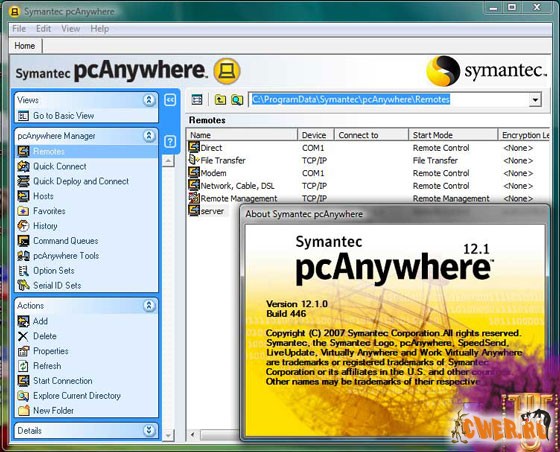
Task: Open the File menu
Action: [x=19, y=29]
